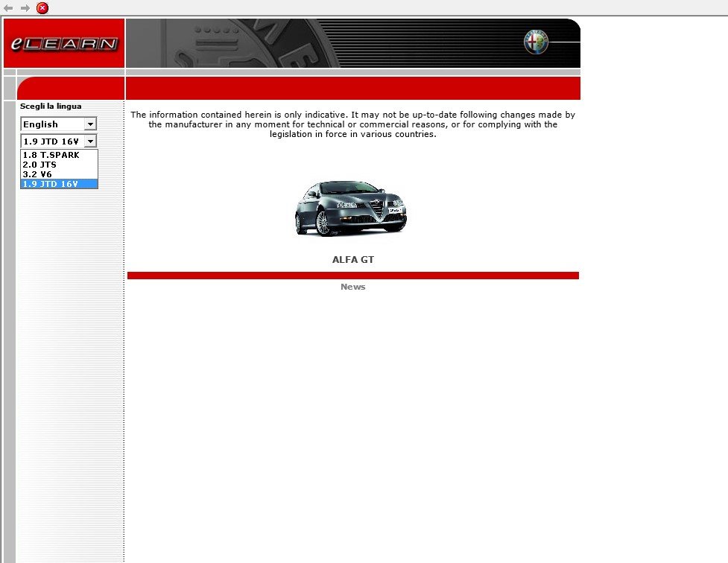The width and height of the screenshot is (728, 563).
Task: Choose 3.2 V6 engine option
Action: click(x=59, y=174)
